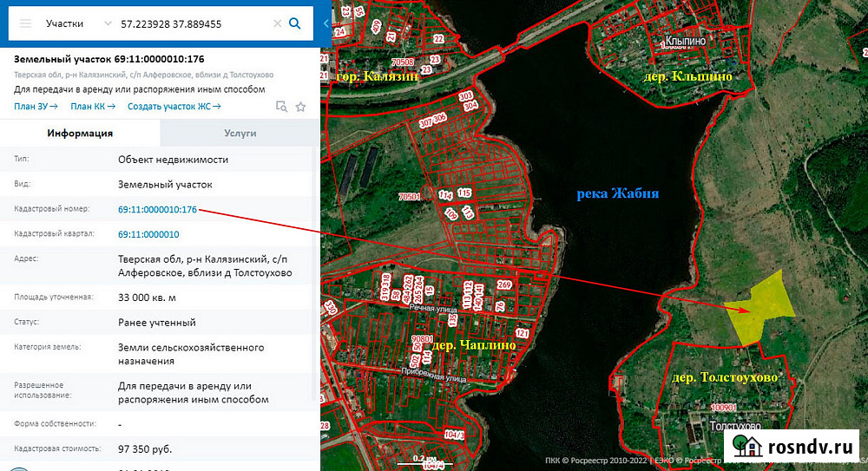Expand the Участки object type dropdown

click(x=106, y=23)
